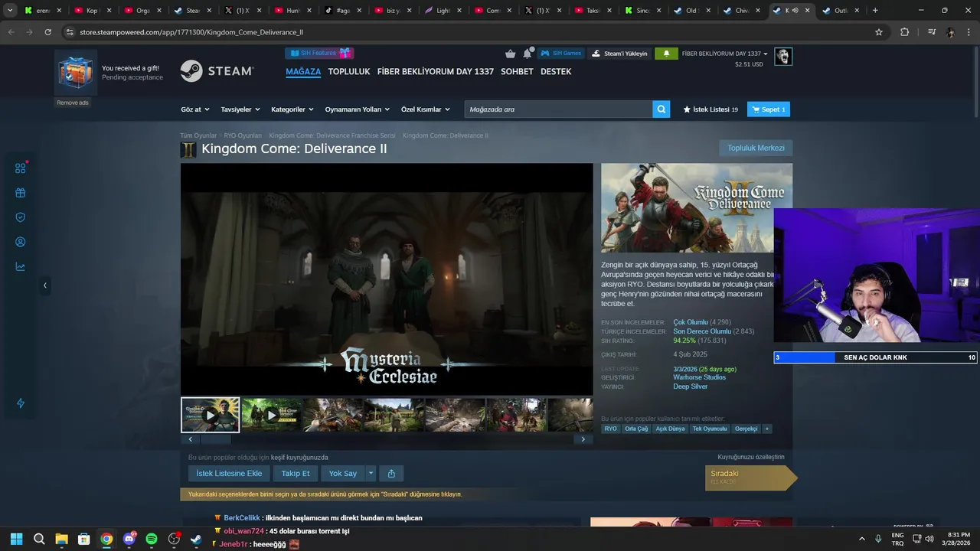Expand Özel Kısımlar dropdown

(425, 109)
